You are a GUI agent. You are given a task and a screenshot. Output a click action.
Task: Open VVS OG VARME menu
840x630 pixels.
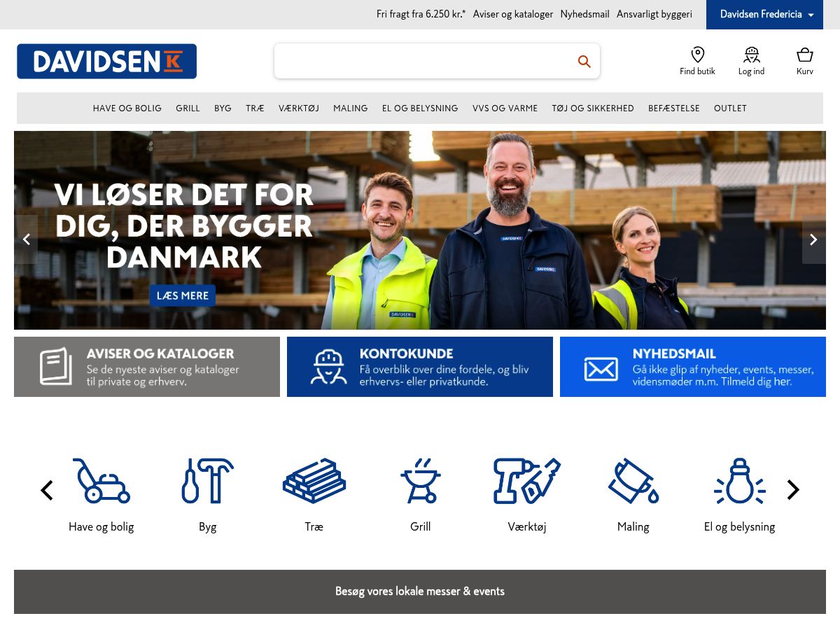click(x=505, y=108)
